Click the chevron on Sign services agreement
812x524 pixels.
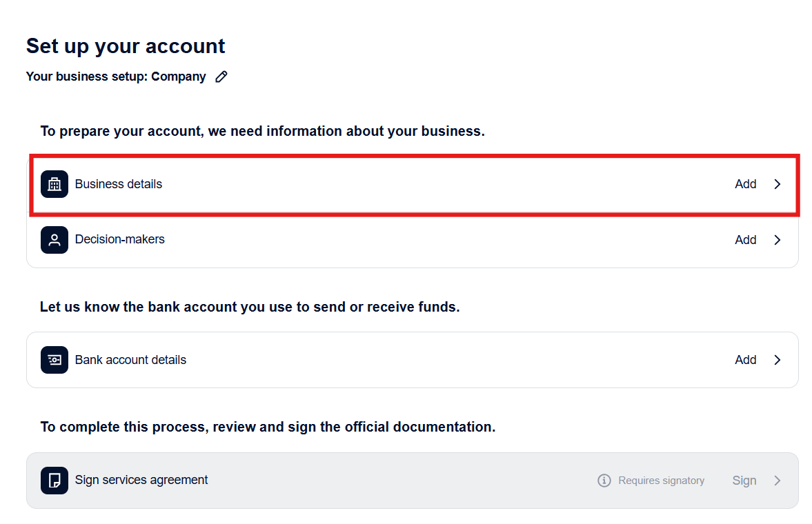click(x=778, y=481)
